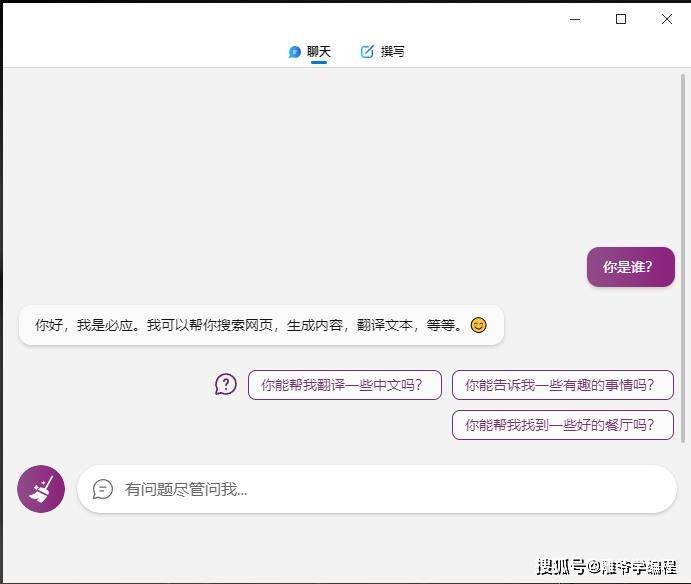This screenshot has height=584, width=691.
Task: Close the chat window
Action: tap(667, 19)
